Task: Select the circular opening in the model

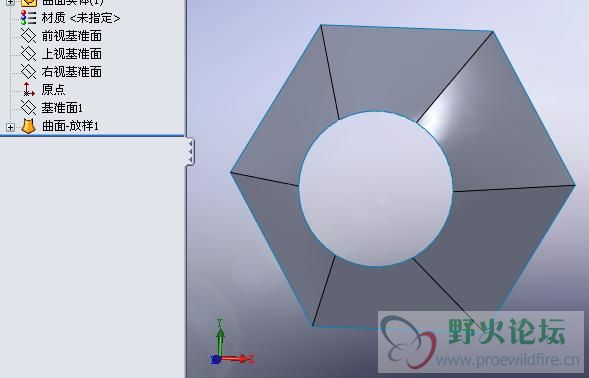Action: pos(376,189)
